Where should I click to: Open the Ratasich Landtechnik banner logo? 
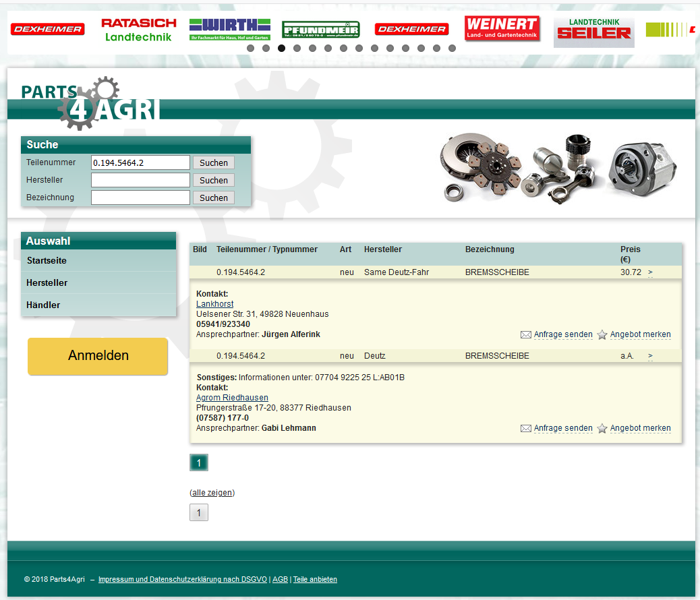(138, 30)
